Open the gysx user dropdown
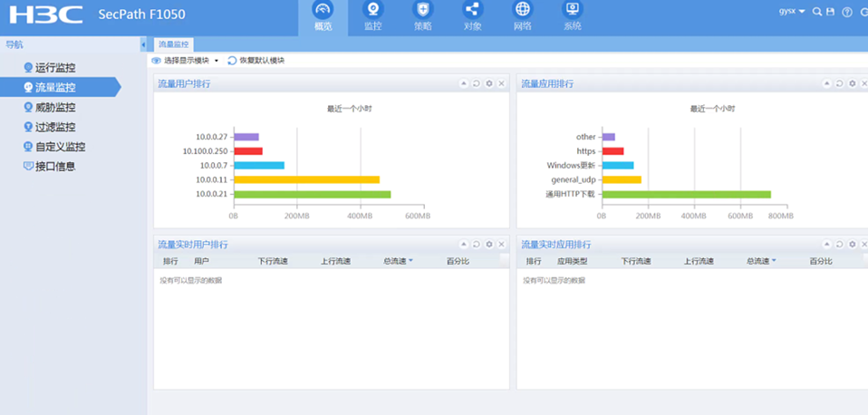 792,12
